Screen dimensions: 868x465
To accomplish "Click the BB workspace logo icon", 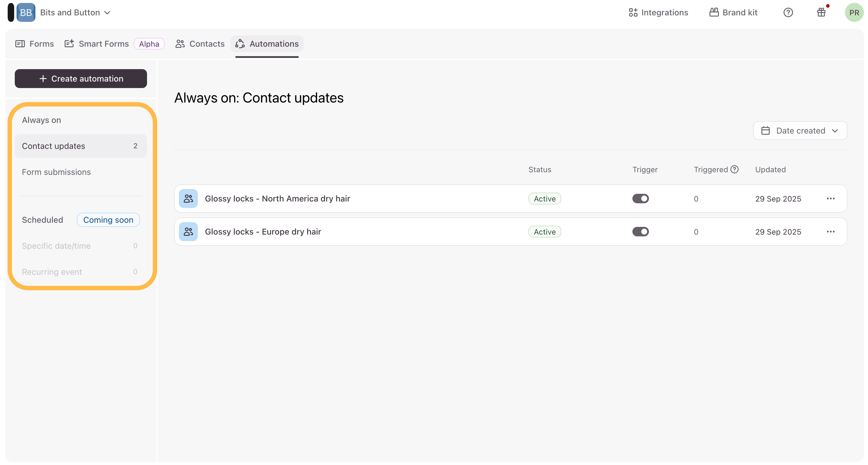I will (26, 12).
